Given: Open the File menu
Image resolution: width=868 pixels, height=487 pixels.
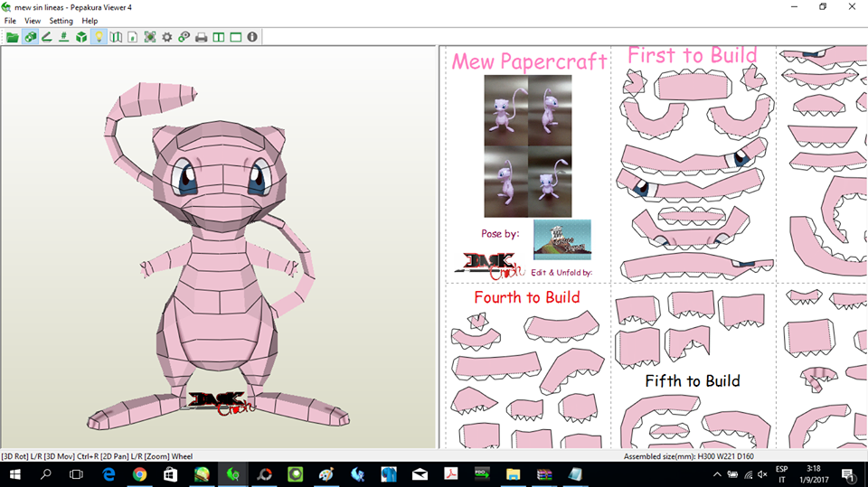Looking at the screenshot, I should [10, 21].
